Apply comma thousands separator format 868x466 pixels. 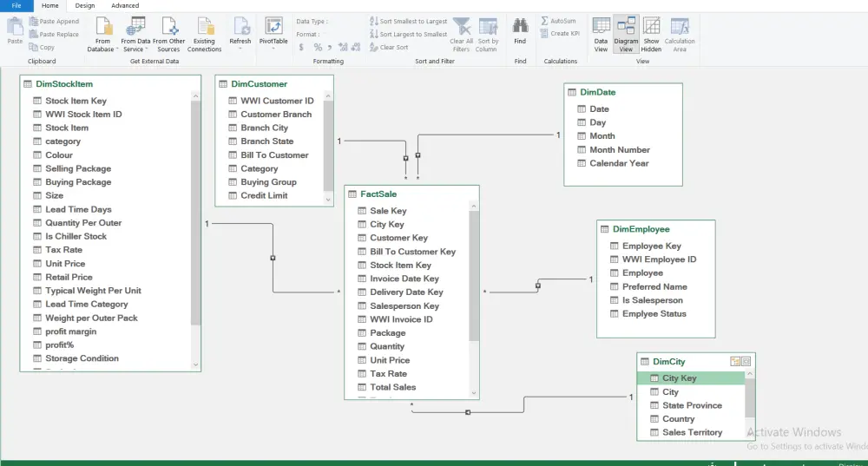(x=329, y=48)
